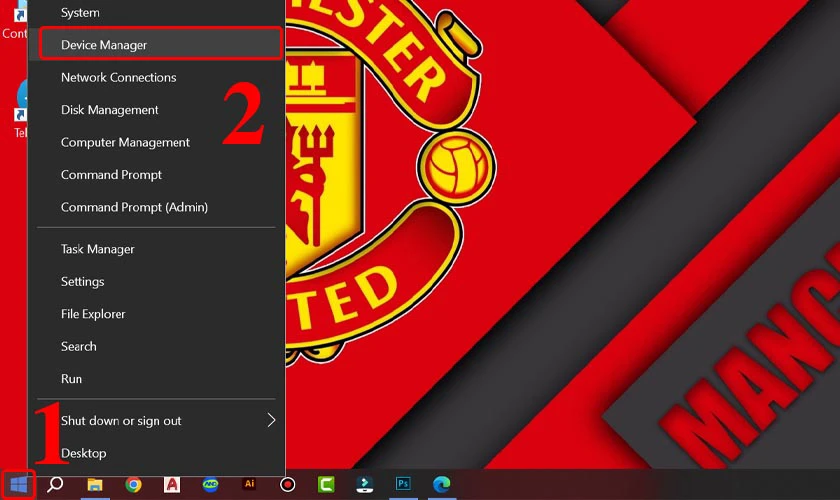Open Network Connections
840x500 pixels.
pos(156,77)
